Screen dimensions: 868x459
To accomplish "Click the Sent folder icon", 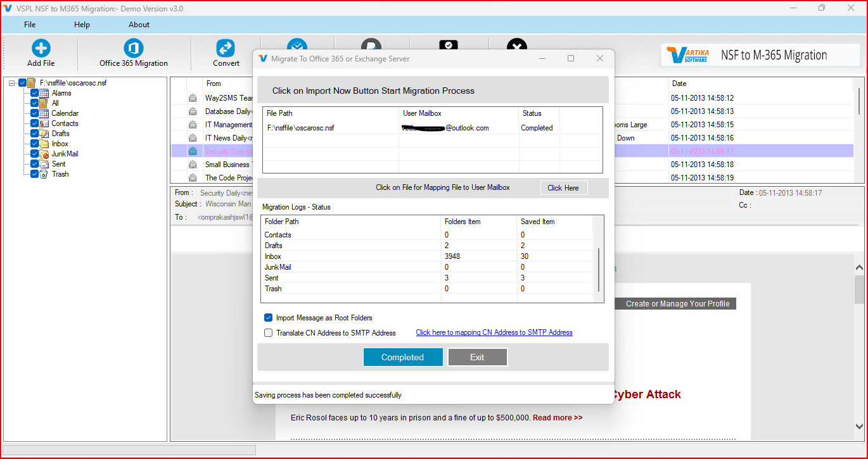I will click(44, 164).
